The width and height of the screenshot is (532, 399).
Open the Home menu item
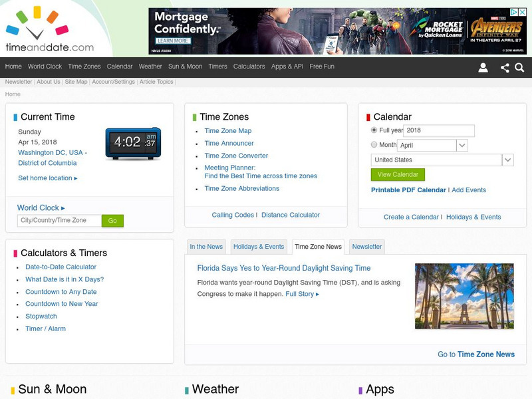point(13,66)
